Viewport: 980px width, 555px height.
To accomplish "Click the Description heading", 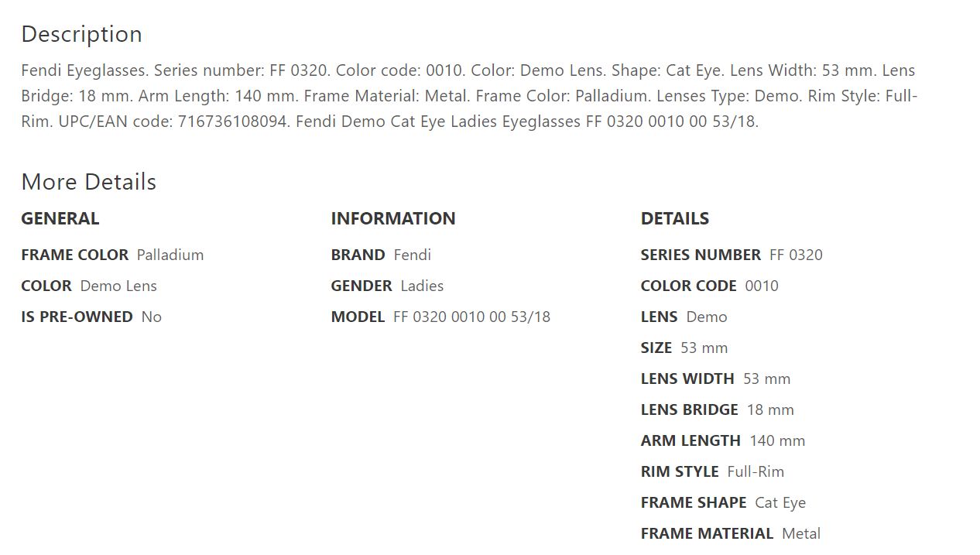I will tap(81, 34).
